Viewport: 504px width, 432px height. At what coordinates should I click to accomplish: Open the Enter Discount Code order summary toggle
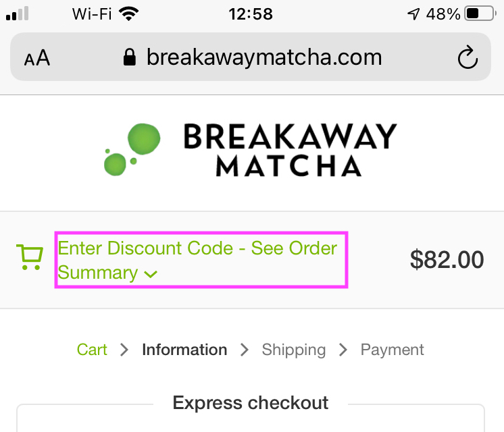[x=201, y=260]
